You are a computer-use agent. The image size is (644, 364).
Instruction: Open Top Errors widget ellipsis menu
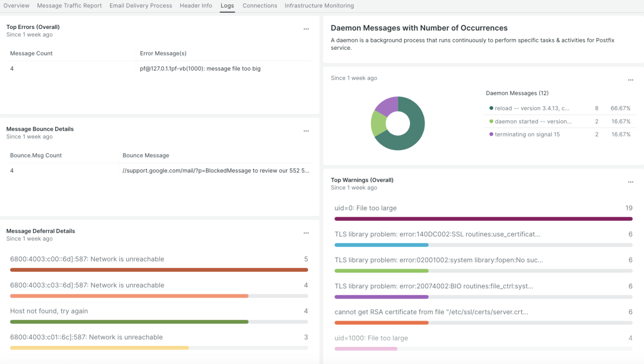click(x=306, y=29)
